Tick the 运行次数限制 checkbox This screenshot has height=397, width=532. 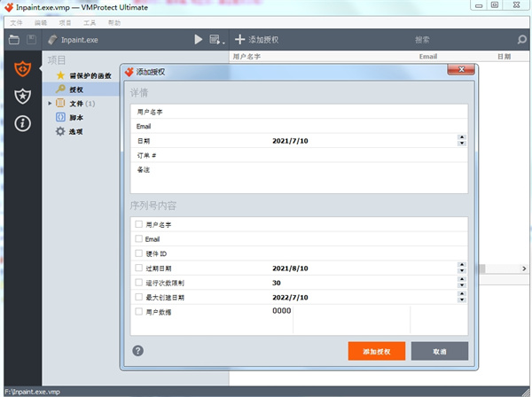(x=138, y=283)
